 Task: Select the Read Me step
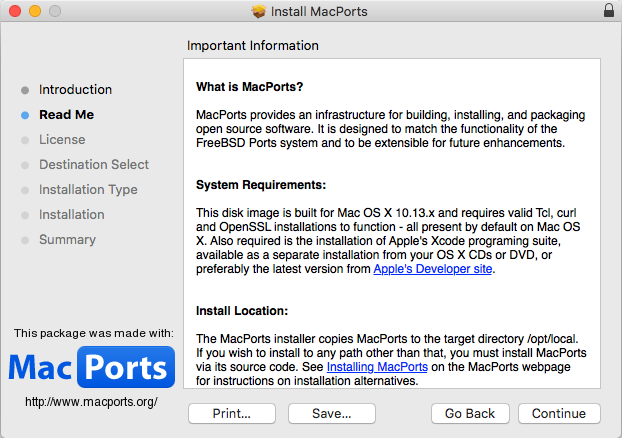coord(66,114)
